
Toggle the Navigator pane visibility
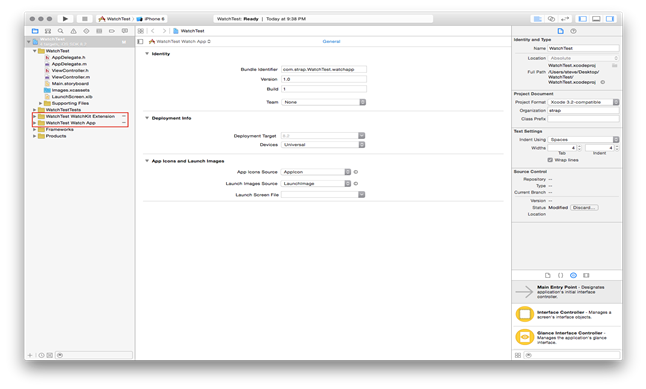pyautogui.click(x=583, y=19)
